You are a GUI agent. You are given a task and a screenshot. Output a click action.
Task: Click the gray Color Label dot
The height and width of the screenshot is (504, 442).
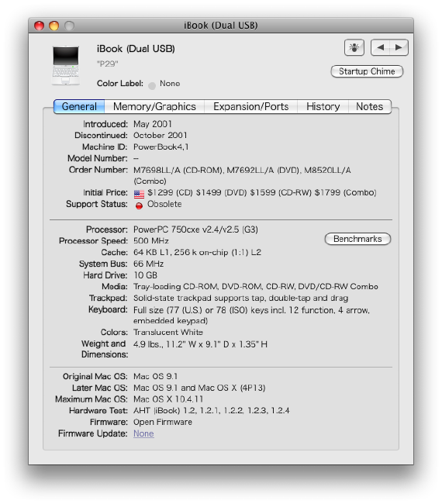click(152, 85)
